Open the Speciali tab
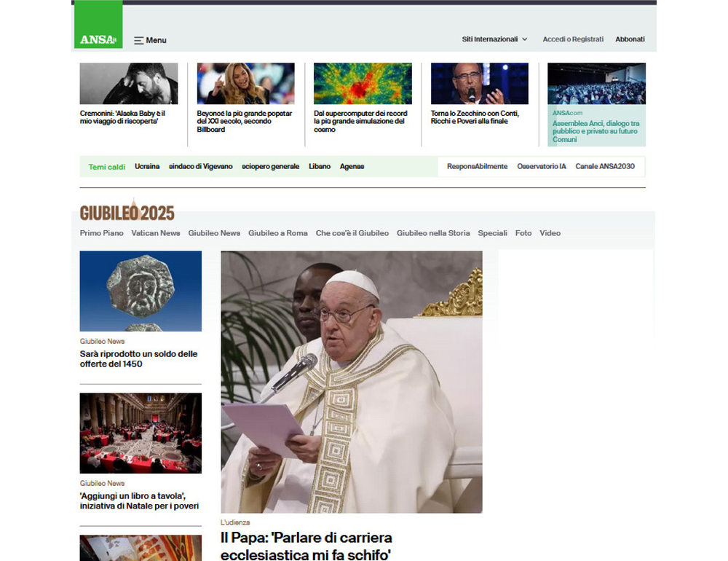This screenshot has width=728, height=561. pos(493,233)
